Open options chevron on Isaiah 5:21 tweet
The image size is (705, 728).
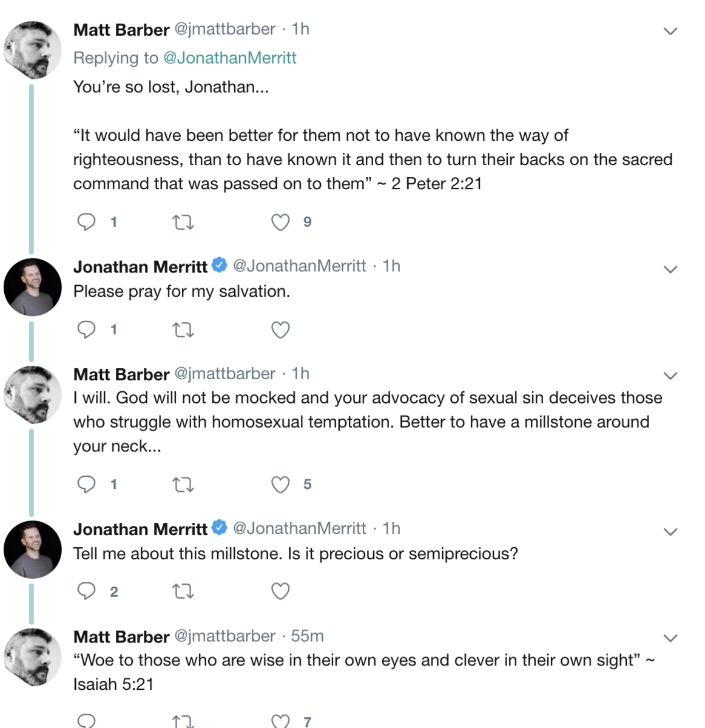pyautogui.click(x=670, y=638)
